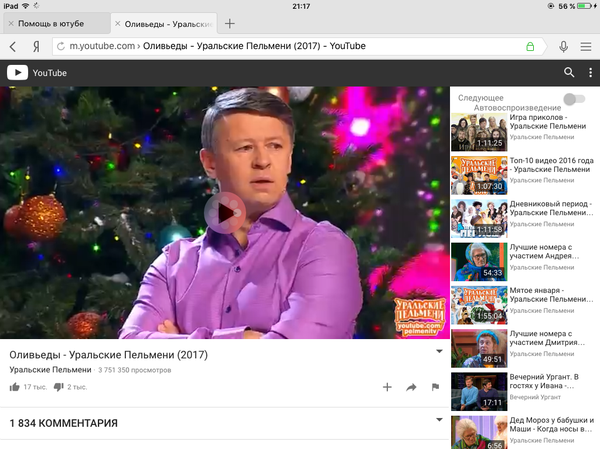This screenshot has height=449, width=600.
Task: Toggle the Автовоспроизведение autoplay switch
Action: (x=573, y=99)
